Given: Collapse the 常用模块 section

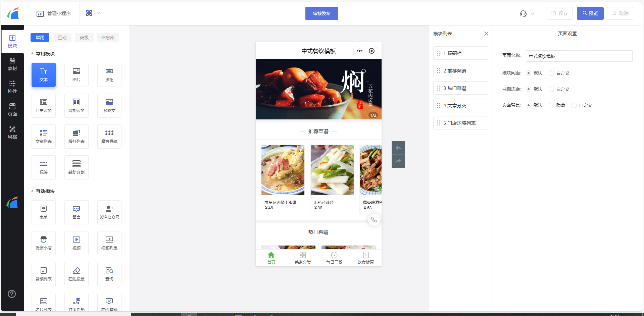Looking at the screenshot, I should (x=32, y=54).
